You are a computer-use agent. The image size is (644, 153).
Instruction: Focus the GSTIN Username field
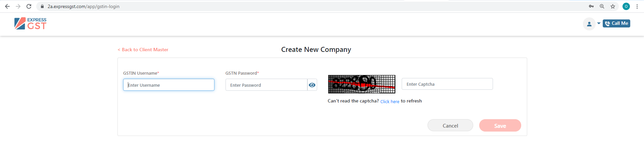pyautogui.click(x=169, y=85)
